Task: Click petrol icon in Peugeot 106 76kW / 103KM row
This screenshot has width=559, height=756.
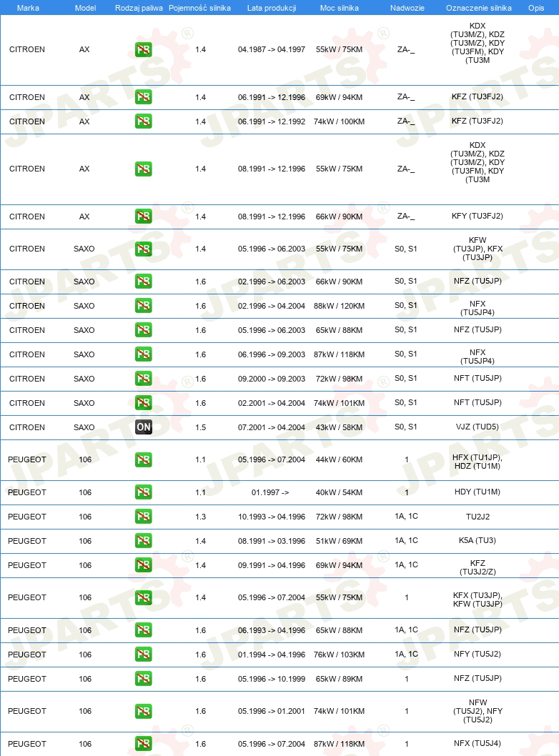Action: tap(143, 655)
